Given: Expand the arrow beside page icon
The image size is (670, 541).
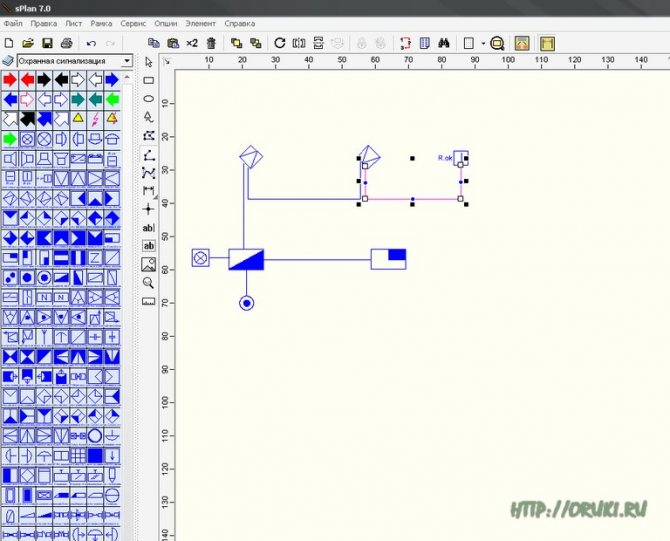Looking at the screenshot, I should 483,43.
